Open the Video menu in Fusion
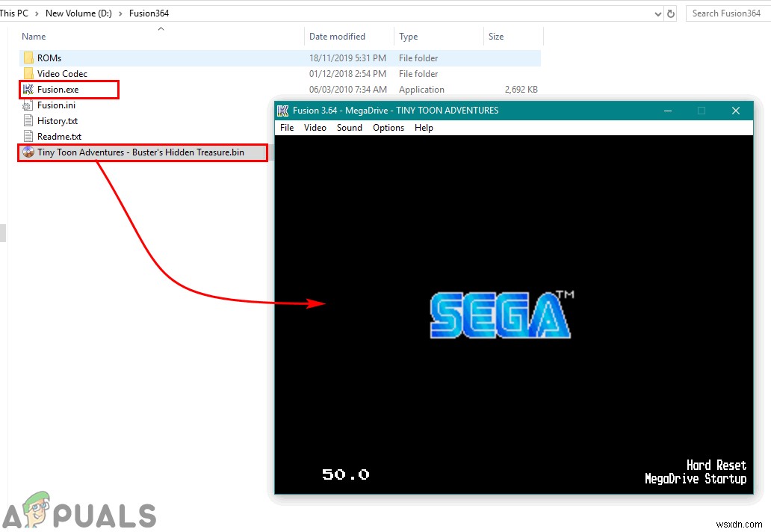771x532 pixels. (315, 127)
